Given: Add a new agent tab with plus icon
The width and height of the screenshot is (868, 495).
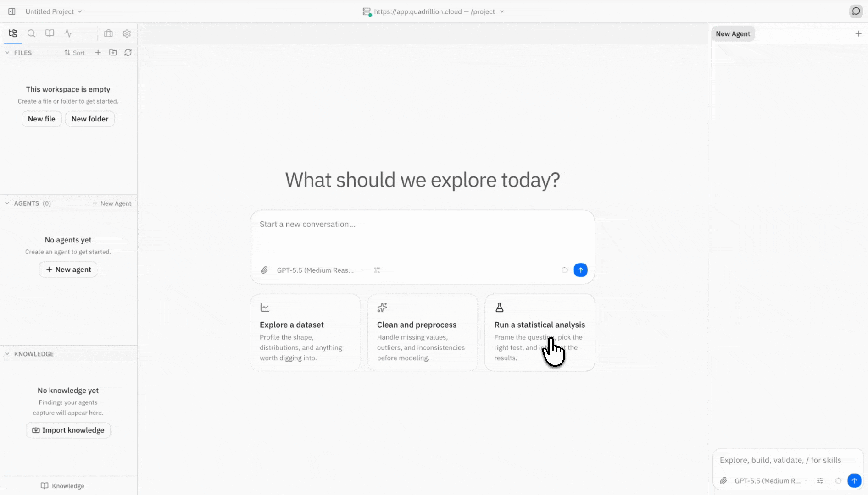Looking at the screenshot, I should [x=858, y=33].
